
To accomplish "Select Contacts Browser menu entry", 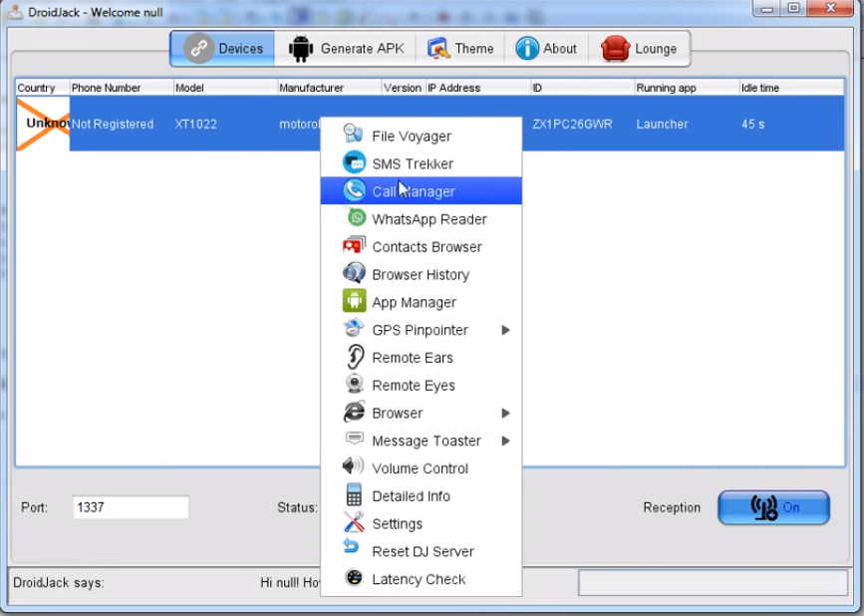I will (421, 246).
